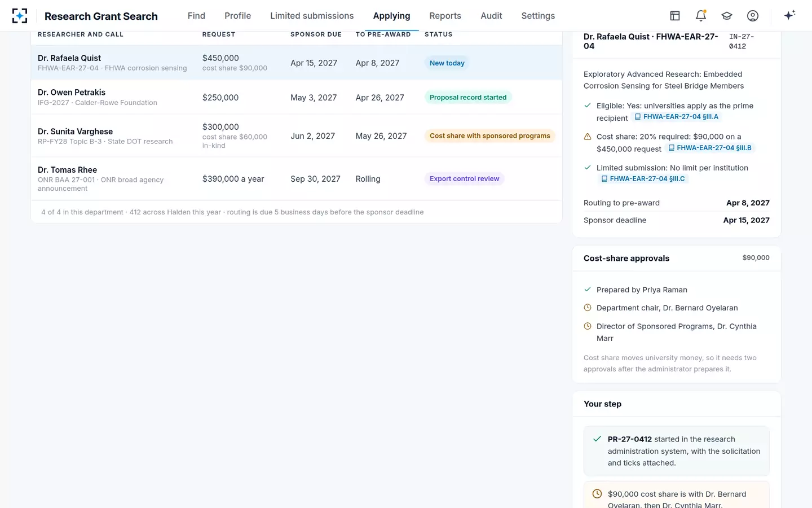Screen dimensions: 812x508
Task: Open the user account icon
Action: pyautogui.click(x=753, y=16)
